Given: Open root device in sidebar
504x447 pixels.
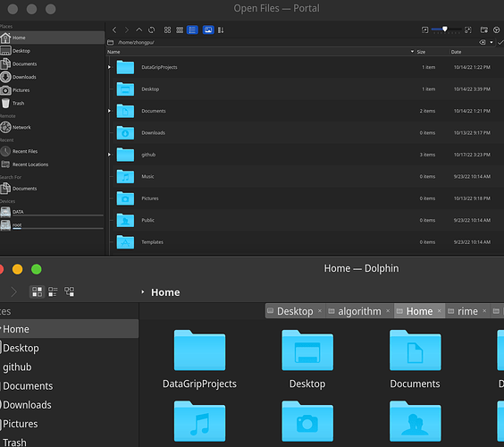Looking at the screenshot, I should (x=52, y=225).
